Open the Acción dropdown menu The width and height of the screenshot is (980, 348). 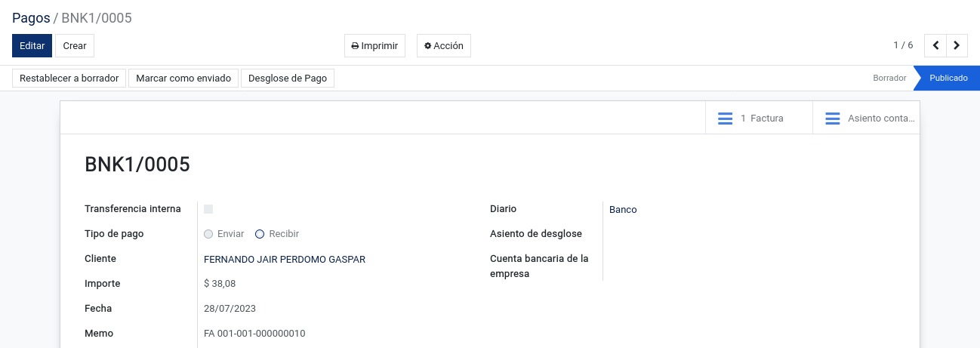click(444, 45)
